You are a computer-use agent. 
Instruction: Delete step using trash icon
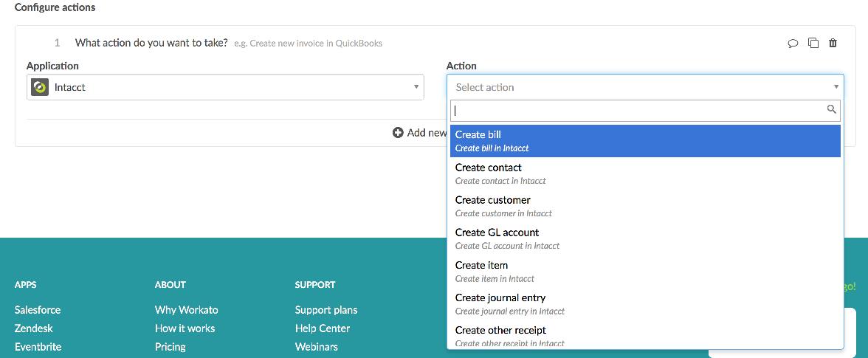click(x=833, y=43)
